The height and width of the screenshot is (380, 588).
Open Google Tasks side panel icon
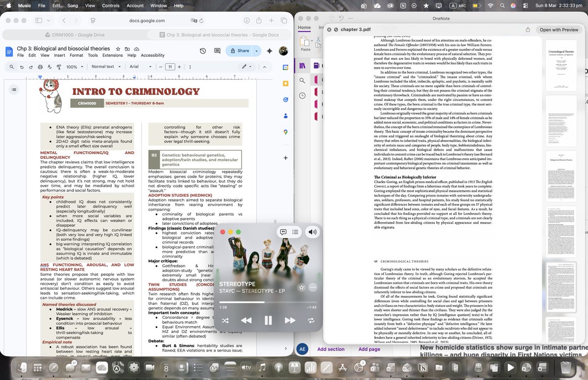coord(285,100)
